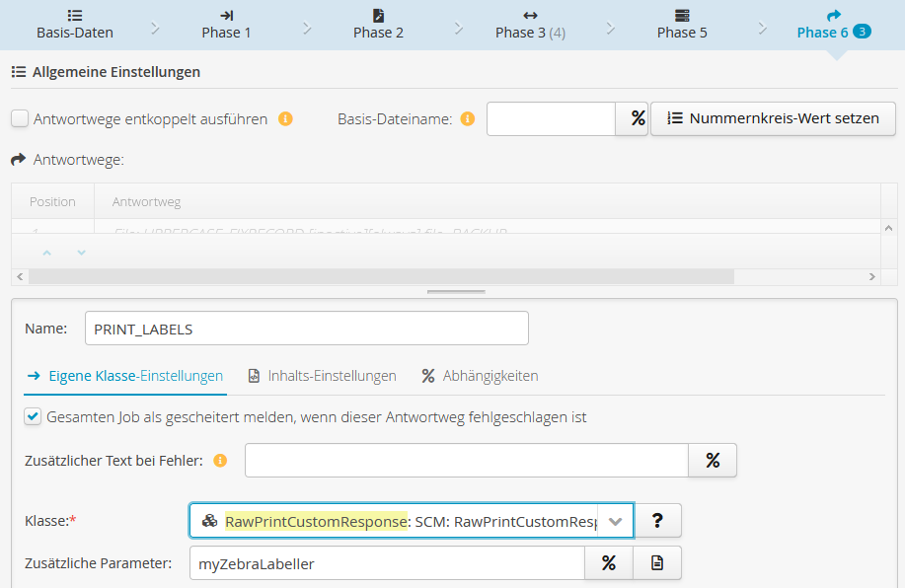This screenshot has height=588, width=905.
Task: Click Nummernkreis-Wert setzen button
Action: [x=773, y=118]
